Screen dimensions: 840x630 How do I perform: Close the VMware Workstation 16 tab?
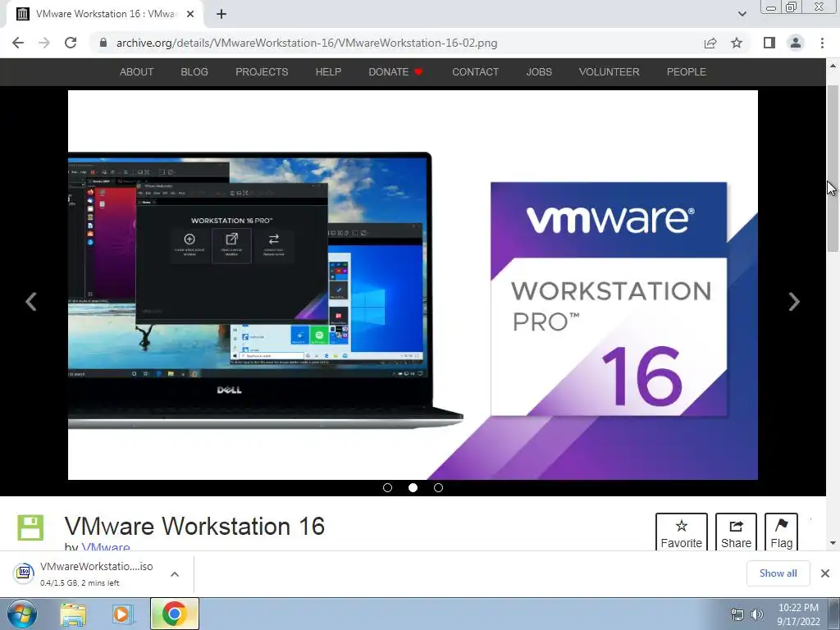[x=190, y=14]
